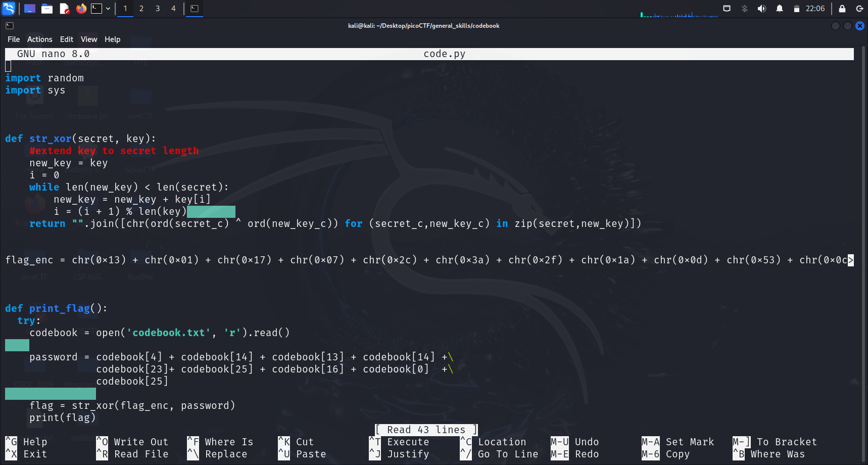Switch to workspace 2
The image size is (868, 465).
141,9
